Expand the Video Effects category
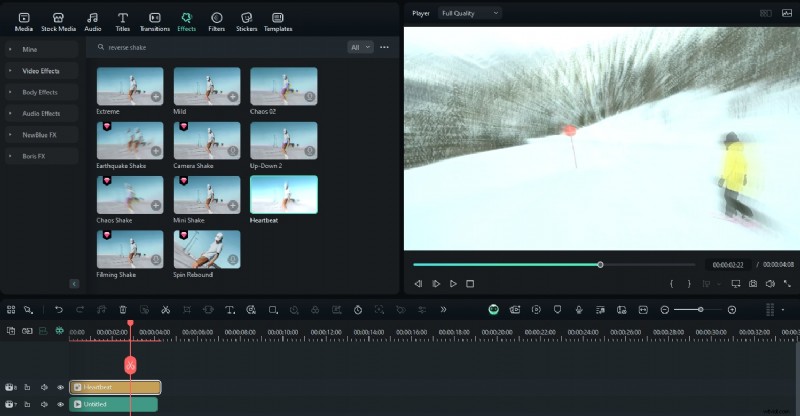This screenshot has width=800, height=416. [40, 71]
